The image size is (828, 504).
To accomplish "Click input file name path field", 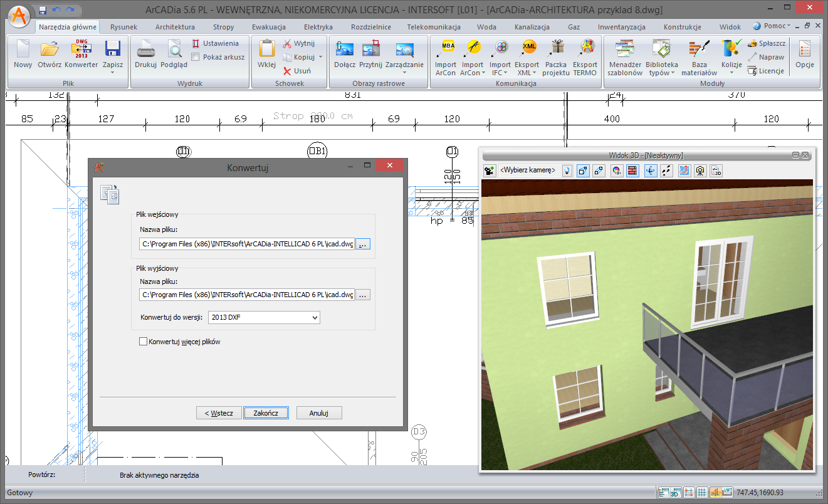I will click(247, 243).
